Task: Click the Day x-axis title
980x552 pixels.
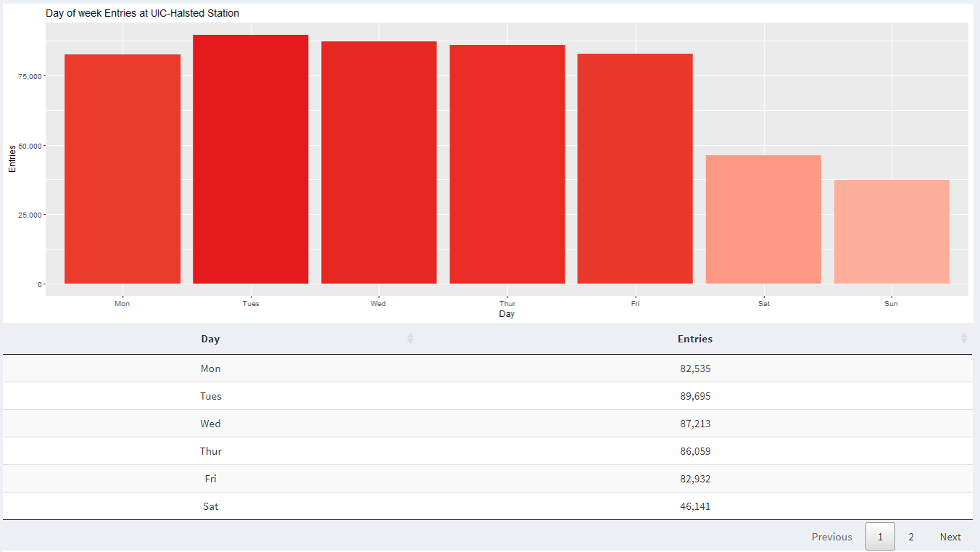Action: click(507, 314)
